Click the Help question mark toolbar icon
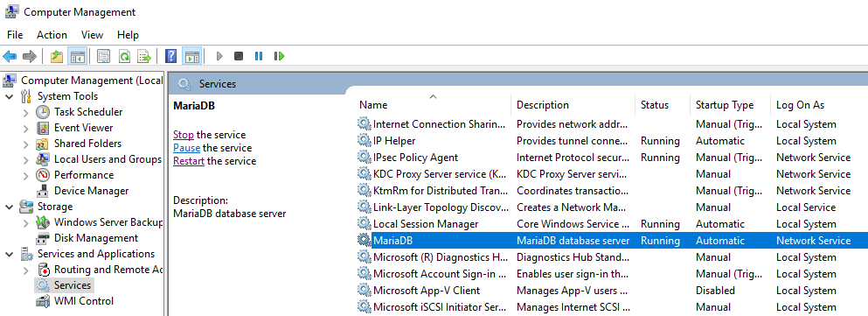 tap(171, 56)
